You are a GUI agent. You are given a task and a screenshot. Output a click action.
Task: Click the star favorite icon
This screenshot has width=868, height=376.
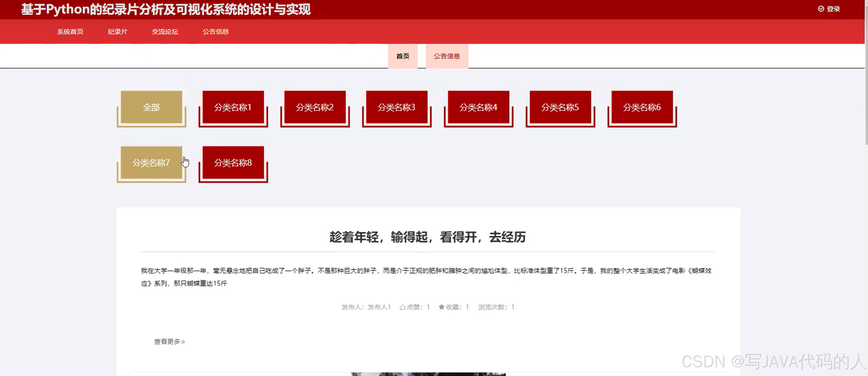click(442, 307)
